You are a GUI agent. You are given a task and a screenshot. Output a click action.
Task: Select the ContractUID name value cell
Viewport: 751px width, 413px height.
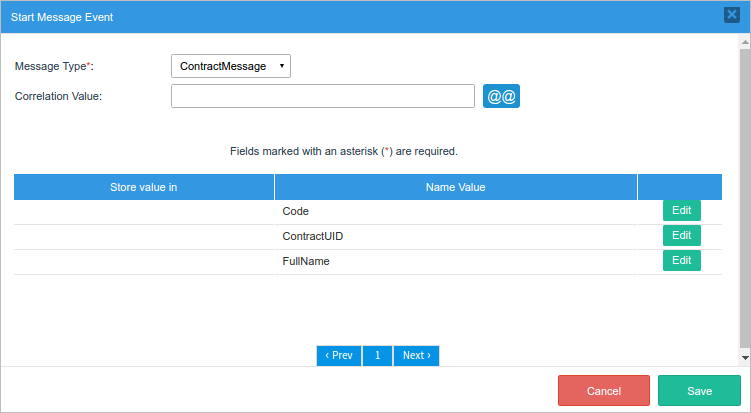click(455, 237)
